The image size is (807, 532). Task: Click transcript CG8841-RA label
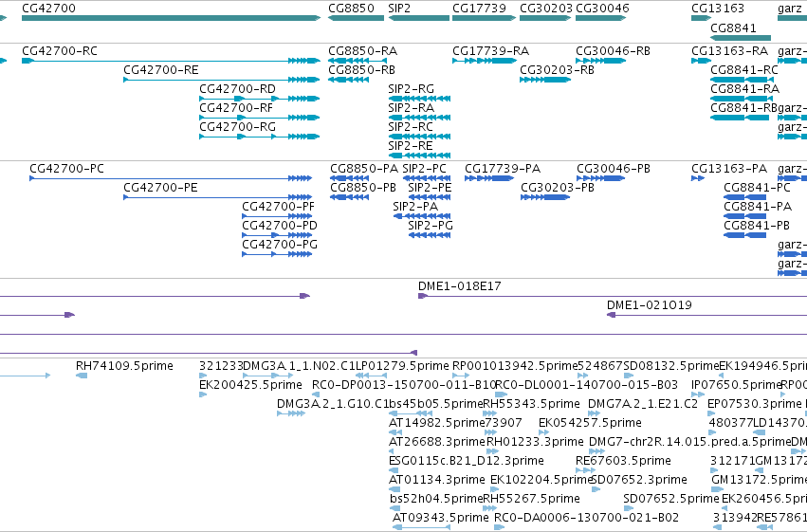744,89
